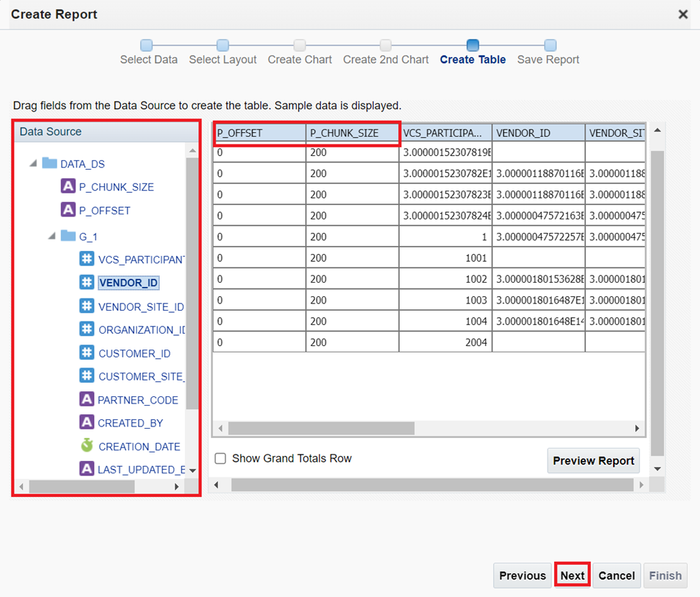Image resolution: width=700 pixels, height=597 pixels.
Task: Click the table cell showing 2004
Action: [445, 342]
